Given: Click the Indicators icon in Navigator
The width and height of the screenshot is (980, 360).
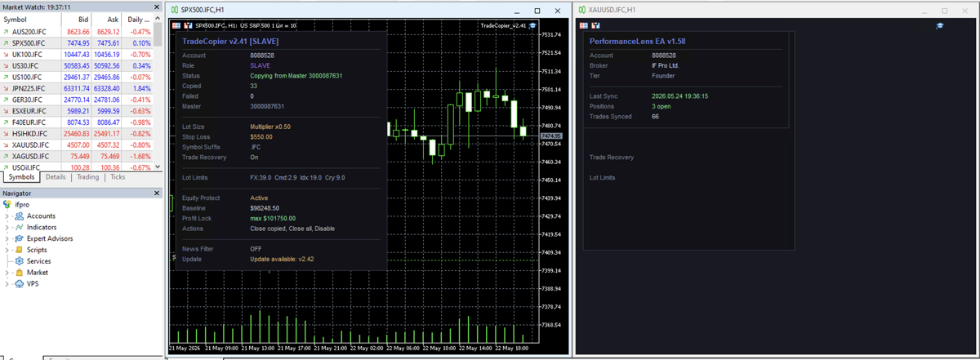Looking at the screenshot, I should [20, 227].
